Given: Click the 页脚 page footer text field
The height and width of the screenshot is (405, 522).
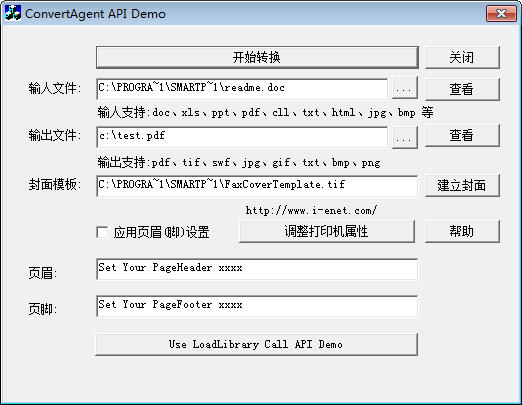Looking at the screenshot, I should (257, 306).
